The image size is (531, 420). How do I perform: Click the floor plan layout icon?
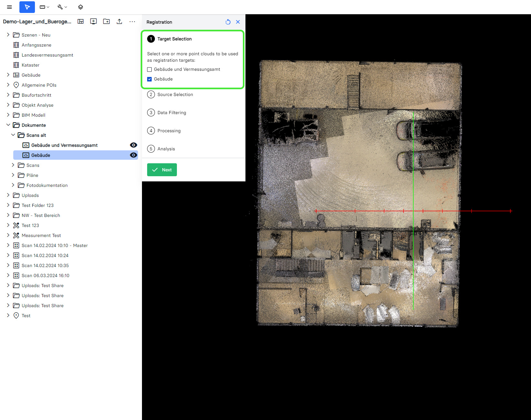pos(81,21)
